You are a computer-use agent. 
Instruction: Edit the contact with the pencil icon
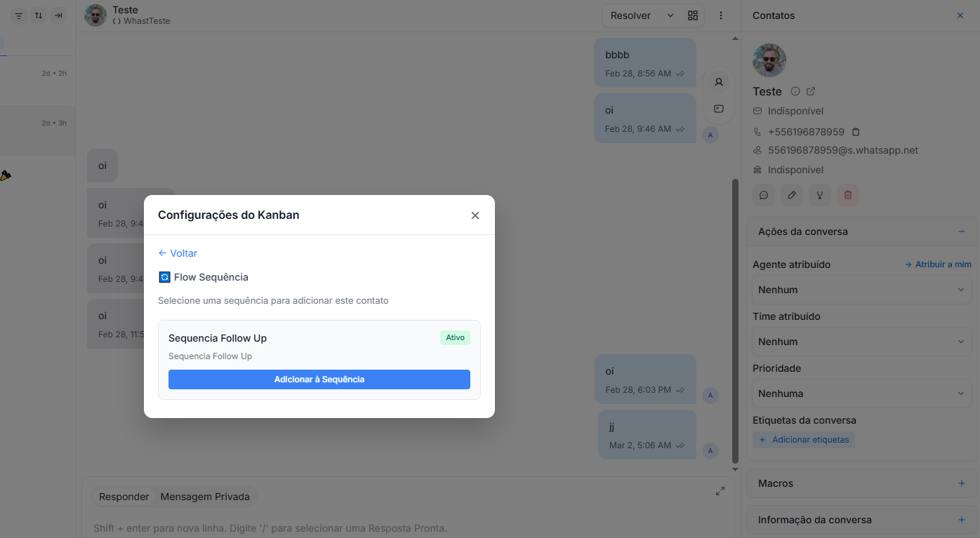coord(792,194)
